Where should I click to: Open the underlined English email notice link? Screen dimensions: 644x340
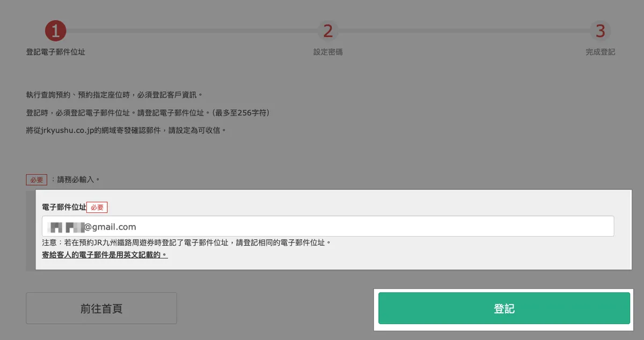tap(105, 255)
